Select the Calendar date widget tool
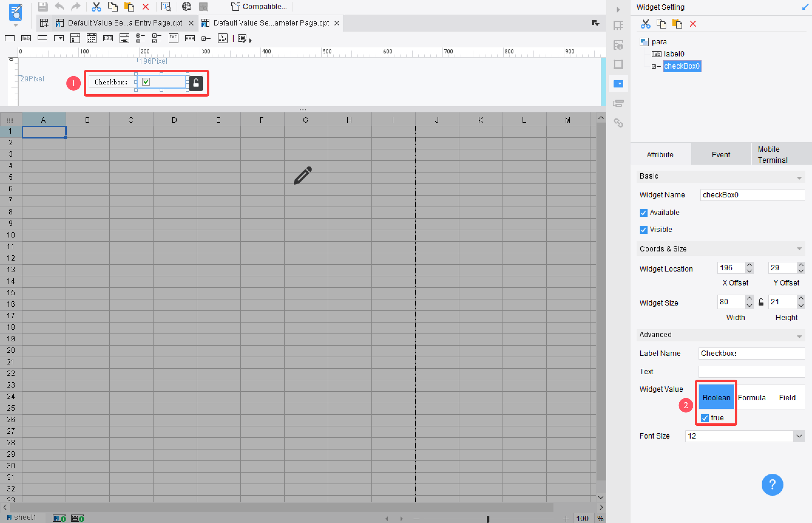812x523 pixels. [91, 38]
